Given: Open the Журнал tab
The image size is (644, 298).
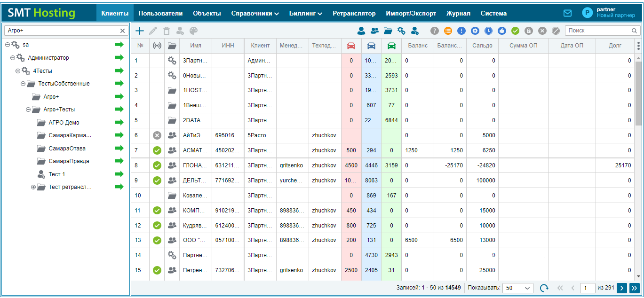Looking at the screenshot, I should pos(458,14).
